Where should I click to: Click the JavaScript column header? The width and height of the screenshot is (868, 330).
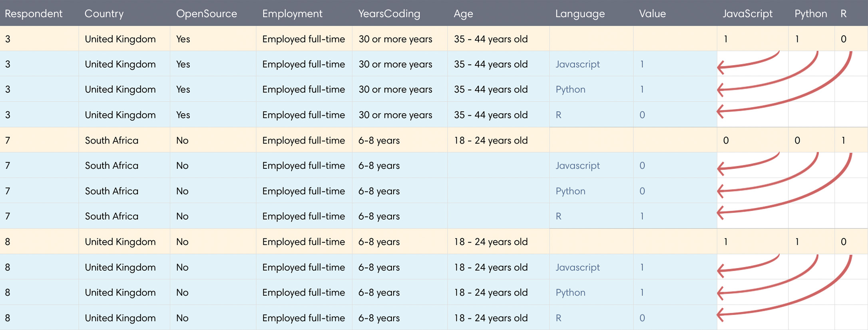click(747, 14)
